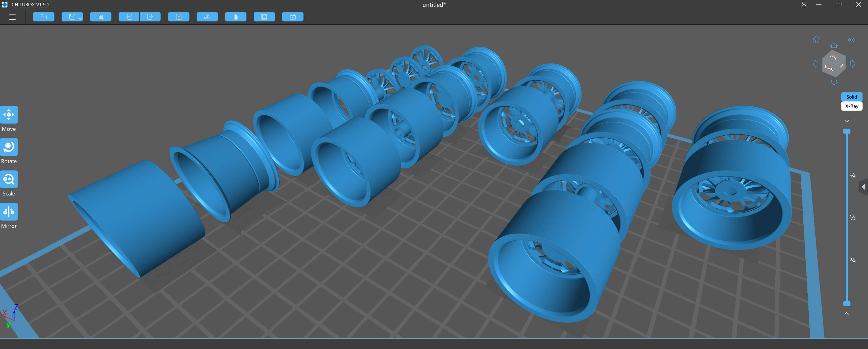Open the hamburger main menu
868x349 pixels.
point(12,17)
